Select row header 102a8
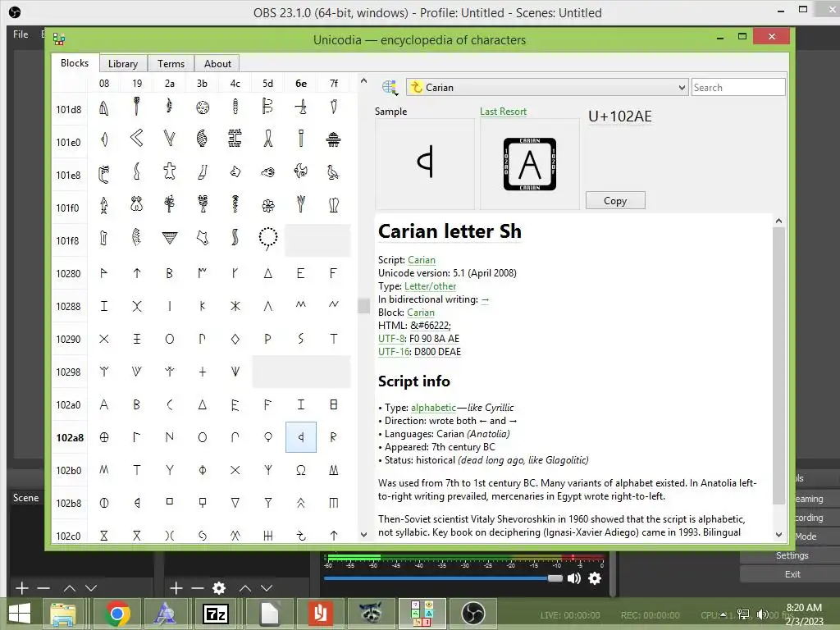The width and height of the screenshot is (840, 630). (70, 438)
